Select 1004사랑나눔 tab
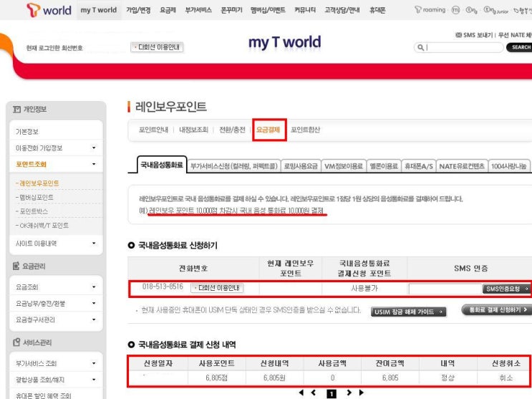Screen dimensions: 532x399 (x=508, y=166)
